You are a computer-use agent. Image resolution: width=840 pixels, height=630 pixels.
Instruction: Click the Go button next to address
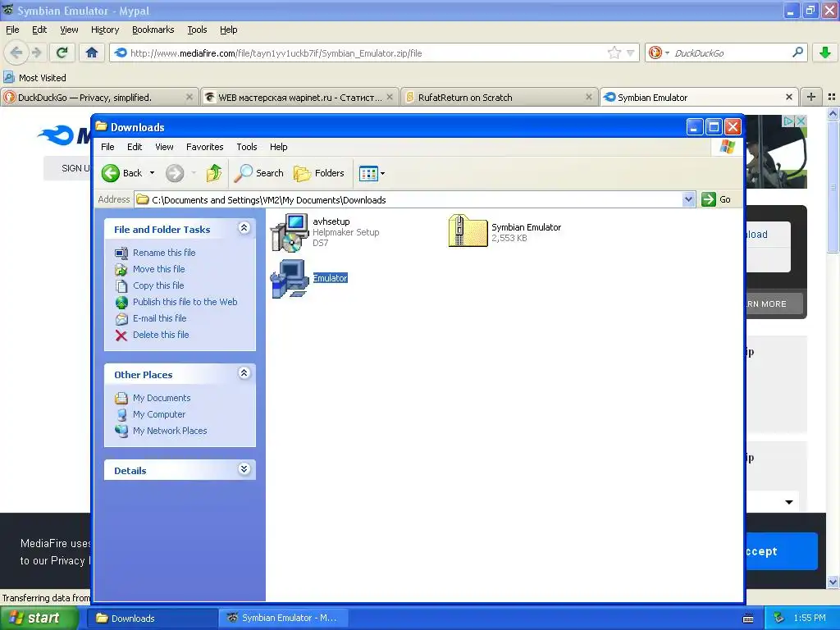(716, 199)
